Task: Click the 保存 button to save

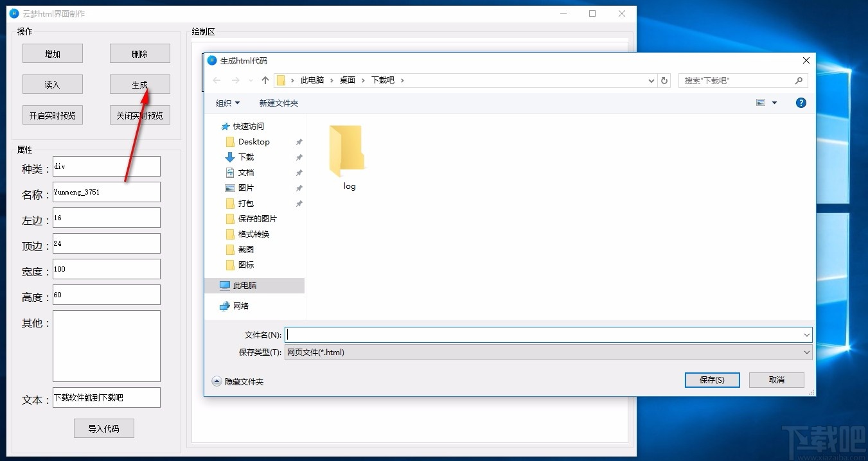Action: pos(712,379)
